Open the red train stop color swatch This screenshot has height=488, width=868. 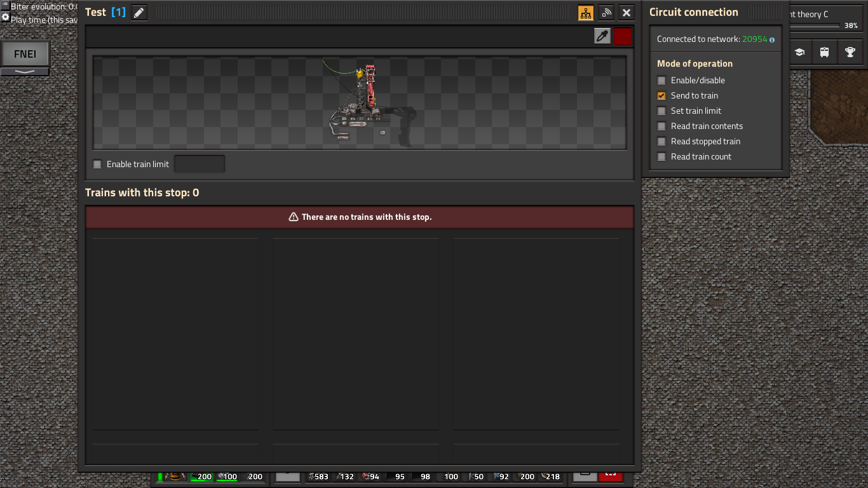click(623, 36)
